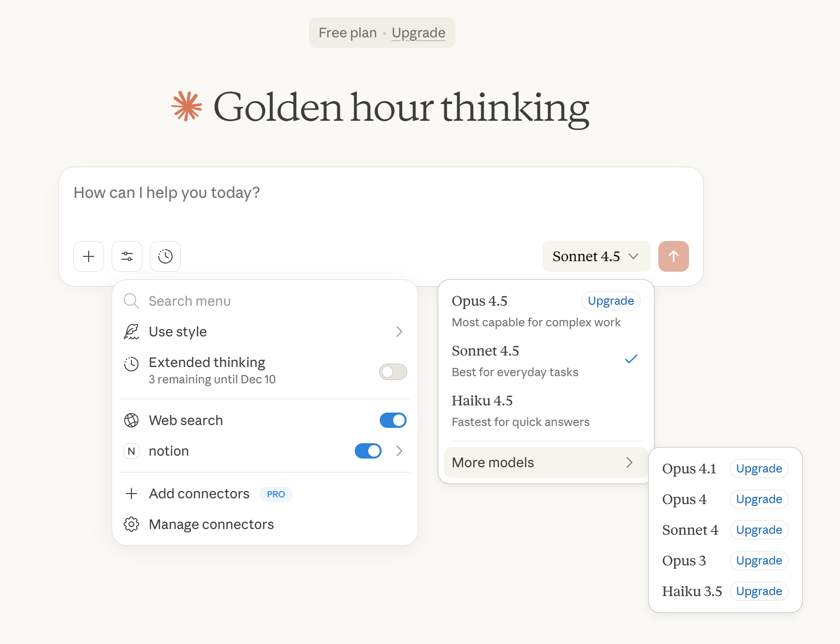Viewport: 840px width, 644px height.
Task: Click Upgrade button beside Opus 4
Action: pos(759,499)
